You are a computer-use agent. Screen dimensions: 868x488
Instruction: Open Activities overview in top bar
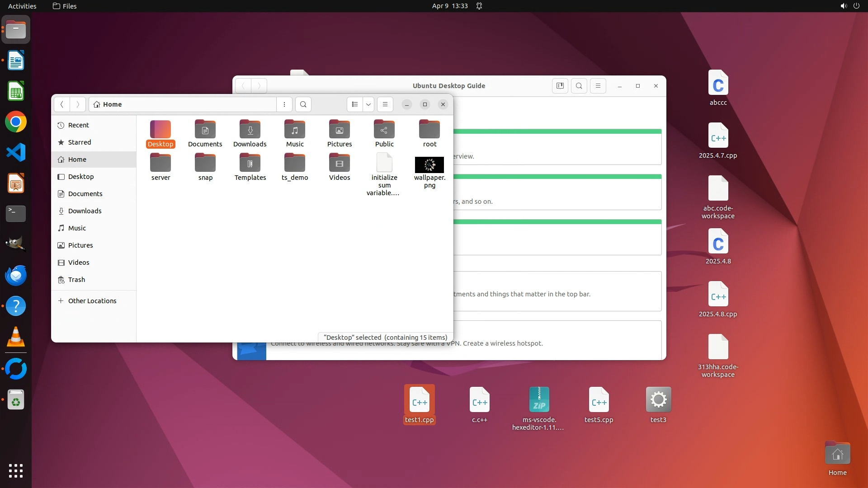(x=22, y=6)
